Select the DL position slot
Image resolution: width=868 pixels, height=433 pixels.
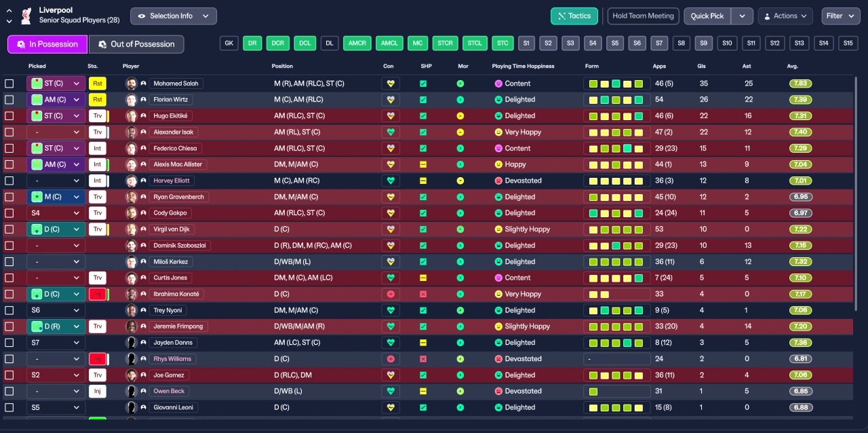point(330,43)
